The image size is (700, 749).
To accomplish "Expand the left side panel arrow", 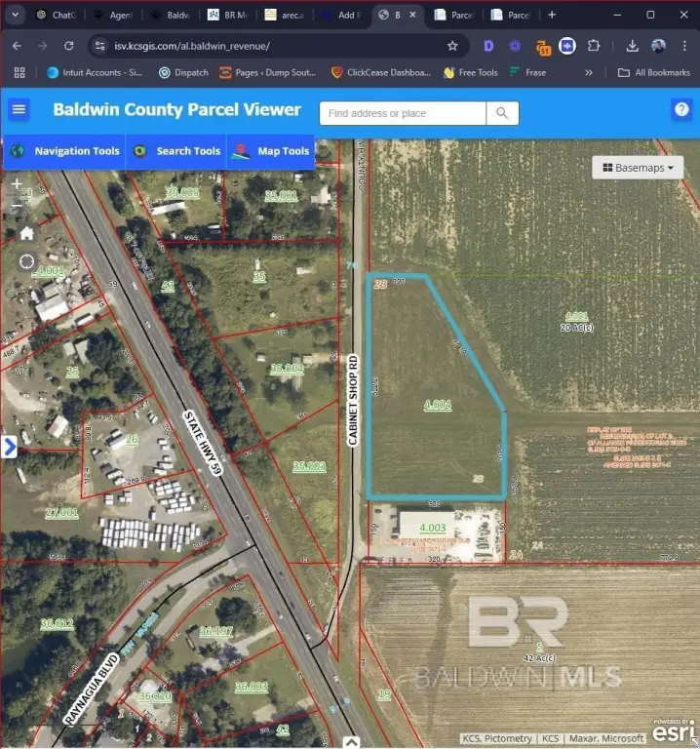I will 10,447.
